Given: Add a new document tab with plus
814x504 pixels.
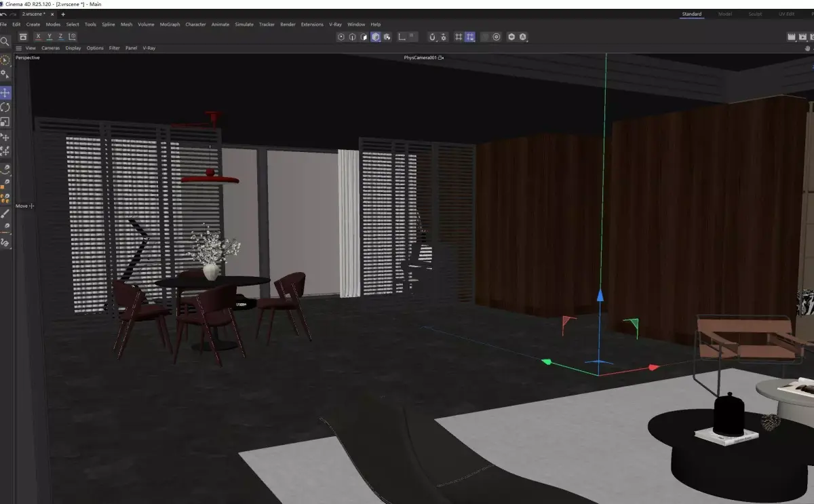Looking at the screenshot, I should click(63, 14).
